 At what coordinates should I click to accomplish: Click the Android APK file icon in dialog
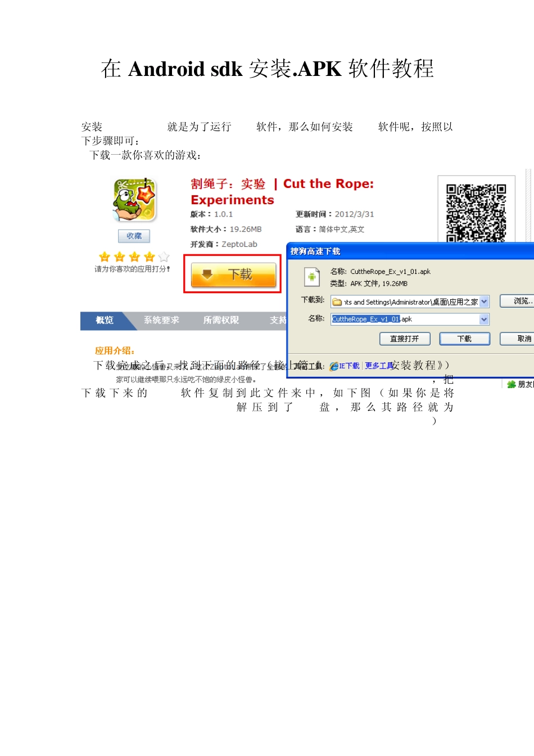[x=312, y=277]
